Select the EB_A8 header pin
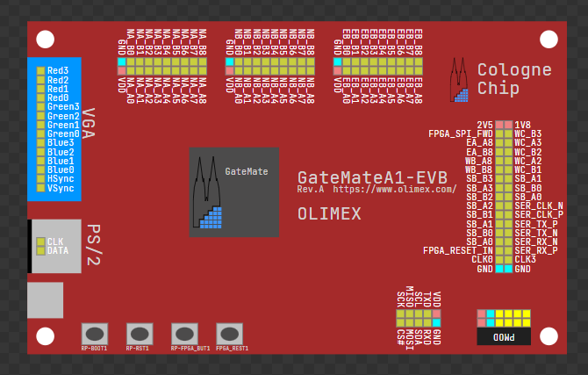This screenshot has height=375, width=588. (x=419, y=70)
